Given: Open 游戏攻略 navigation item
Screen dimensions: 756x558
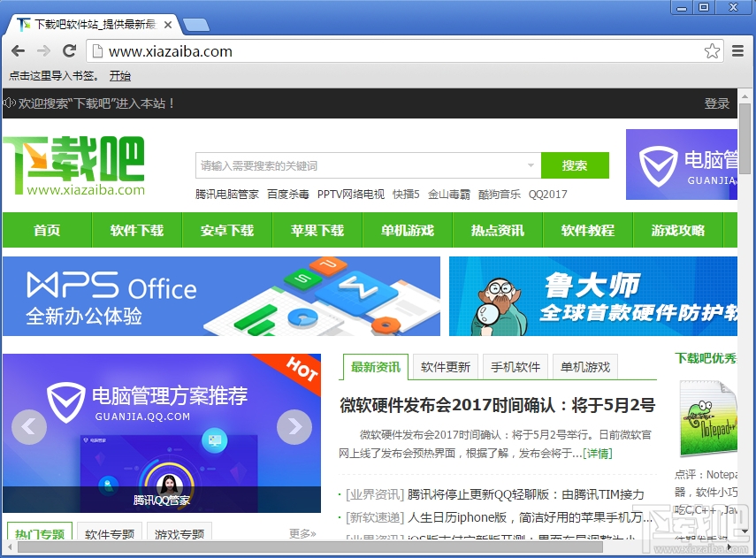Looking at the screenshot, I should click(x=678, y=230).
